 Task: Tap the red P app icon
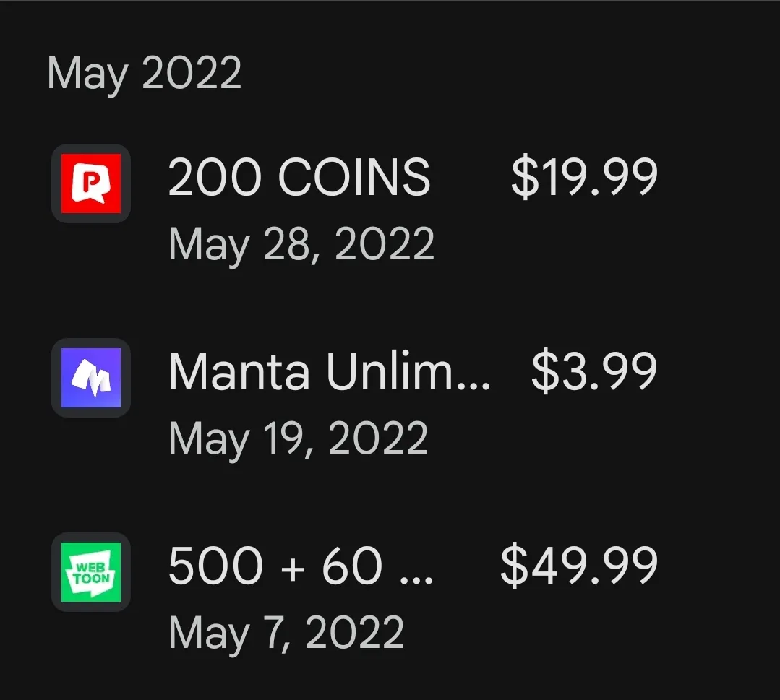pos(90,183)
